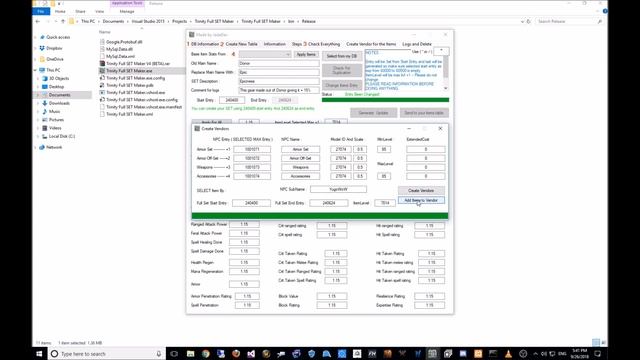
Task: Open the notification center icon
Action: (x=598, y=353)
